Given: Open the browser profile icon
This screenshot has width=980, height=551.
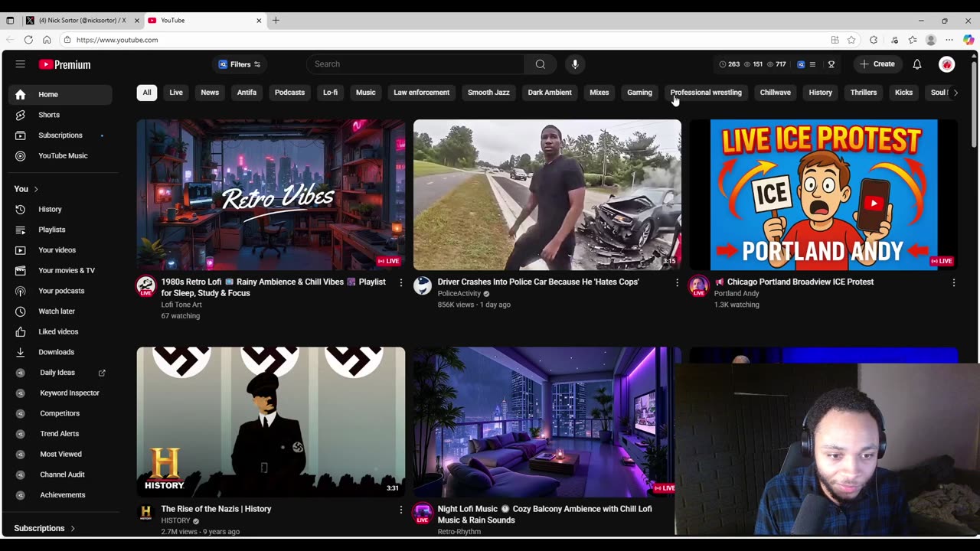Looking at the screenshot, I should (x=931, y=40).
